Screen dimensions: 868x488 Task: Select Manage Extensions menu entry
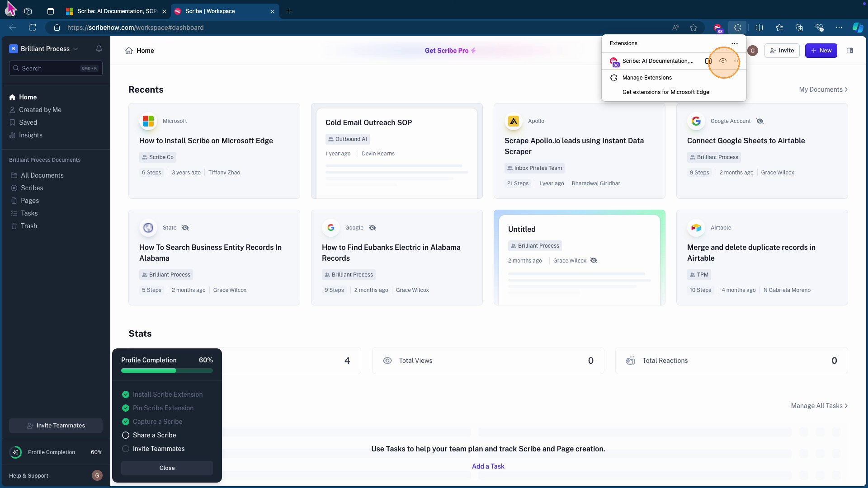click(x=646, y=78)
